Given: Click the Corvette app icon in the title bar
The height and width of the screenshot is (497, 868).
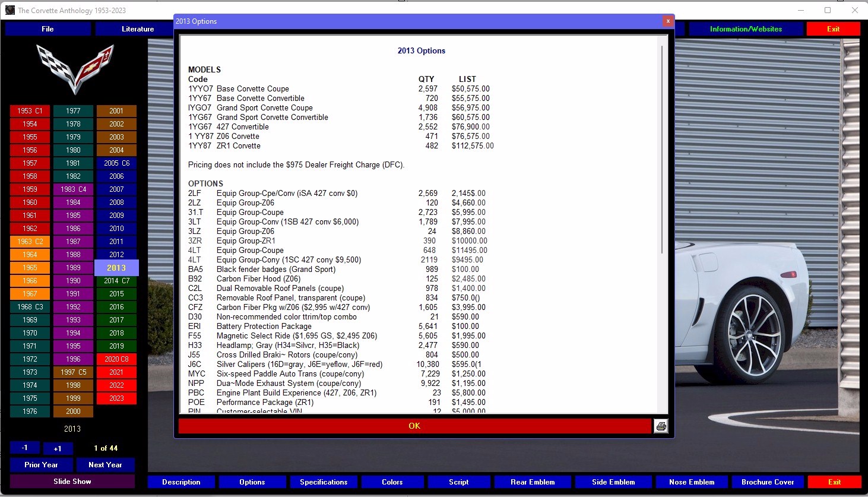Looking at the screenshot, I should click(x=9, y=10).
